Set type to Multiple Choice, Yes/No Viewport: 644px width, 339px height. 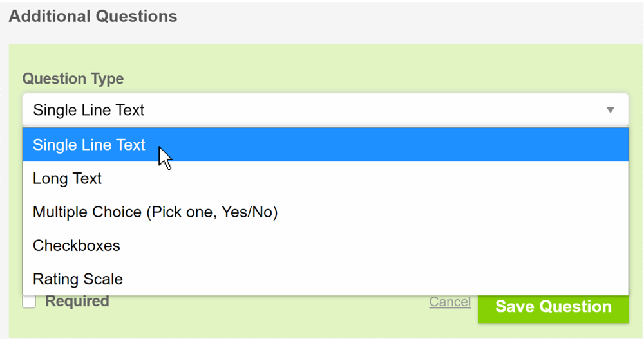[x=155, y=212]
